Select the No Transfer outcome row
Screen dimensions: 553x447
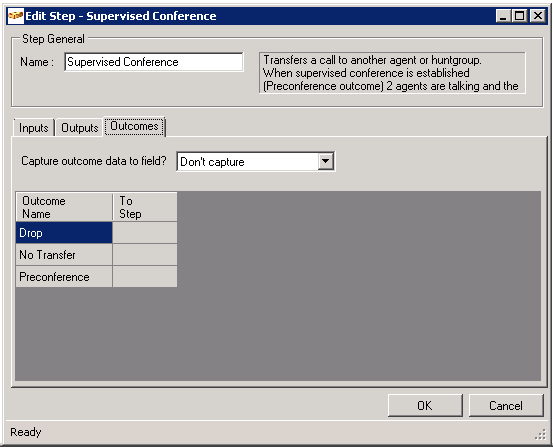(x=64, y=255)
